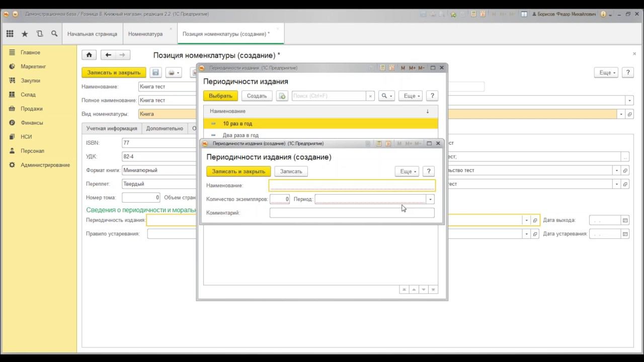Open the sections grid menu icon
This screenshot has height=362, width=644.
point(10,34)
